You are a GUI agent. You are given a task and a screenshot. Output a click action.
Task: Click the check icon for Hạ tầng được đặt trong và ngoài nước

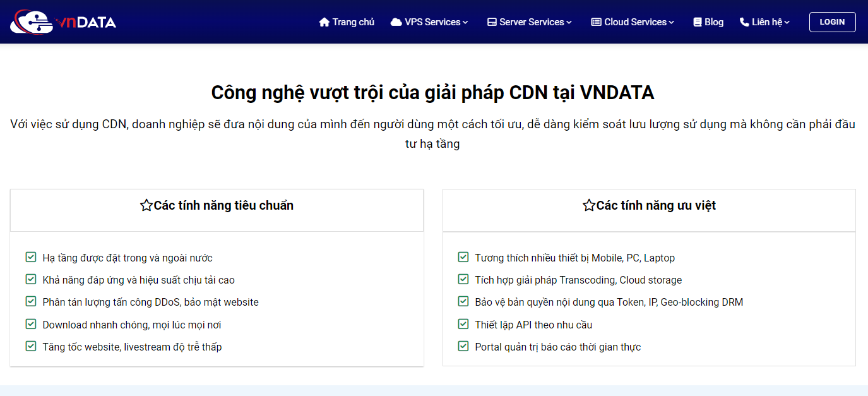[x=30, y=257]
